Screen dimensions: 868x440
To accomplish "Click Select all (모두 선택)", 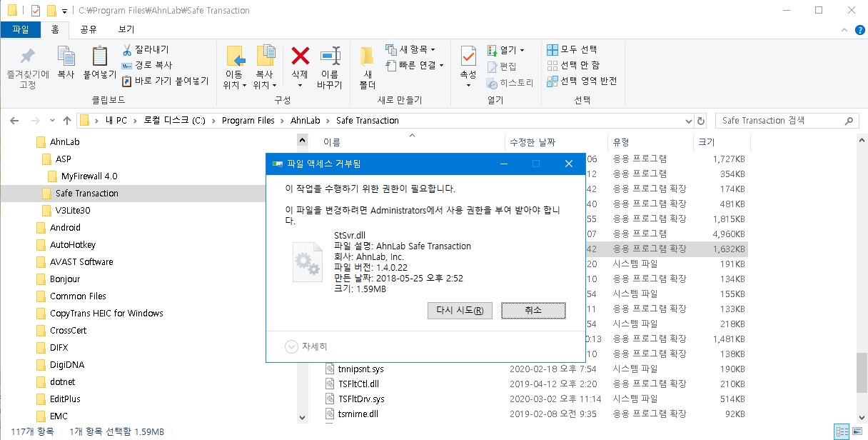I will [x=572, y=49].
